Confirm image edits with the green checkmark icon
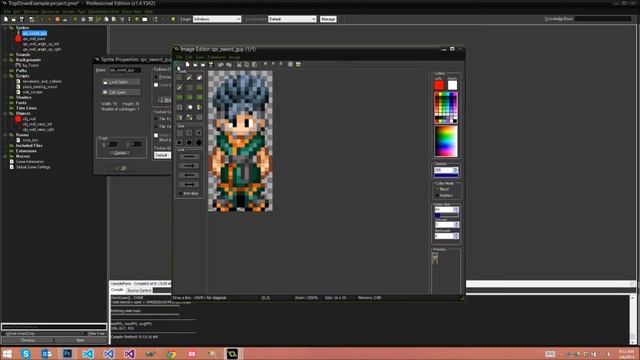Screen dimensions: 640x360 pos(178,64)
